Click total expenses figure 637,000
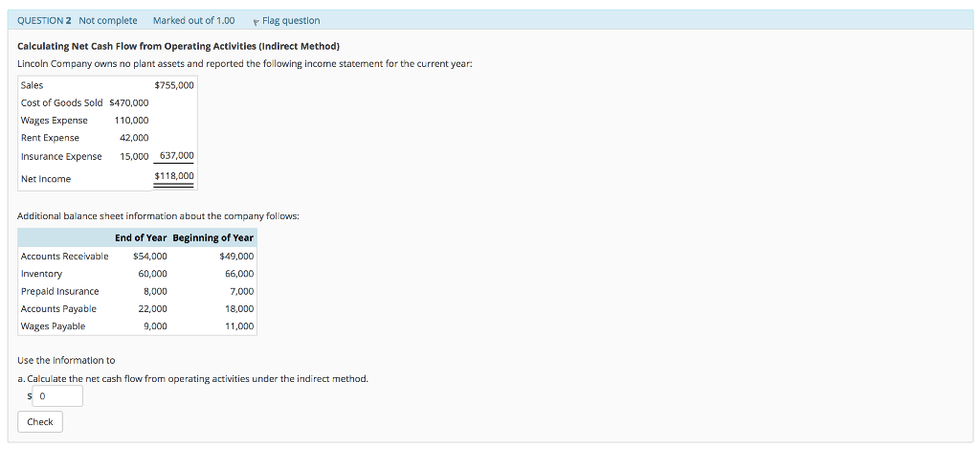The width and height of the screenshot is (980, 449). (x=177, y=156)
